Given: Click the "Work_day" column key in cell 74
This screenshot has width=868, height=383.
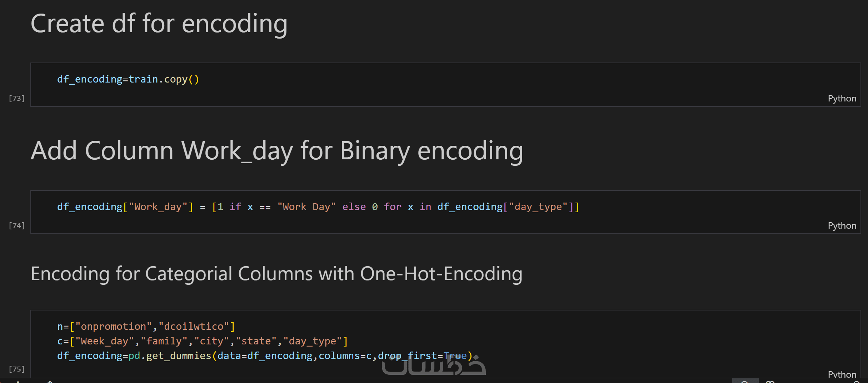Looking at the screenshot, I should pyautogui.click(x=158, y=207).
